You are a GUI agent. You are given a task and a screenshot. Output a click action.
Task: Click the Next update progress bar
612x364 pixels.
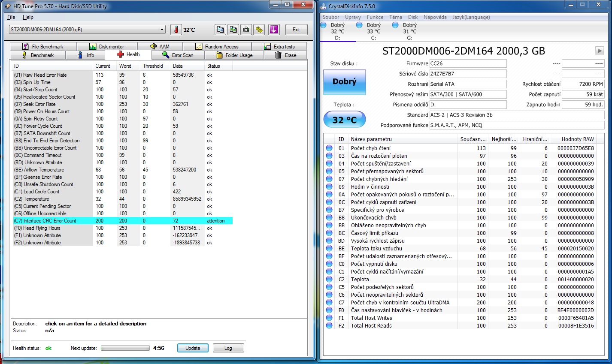(125, 348)
